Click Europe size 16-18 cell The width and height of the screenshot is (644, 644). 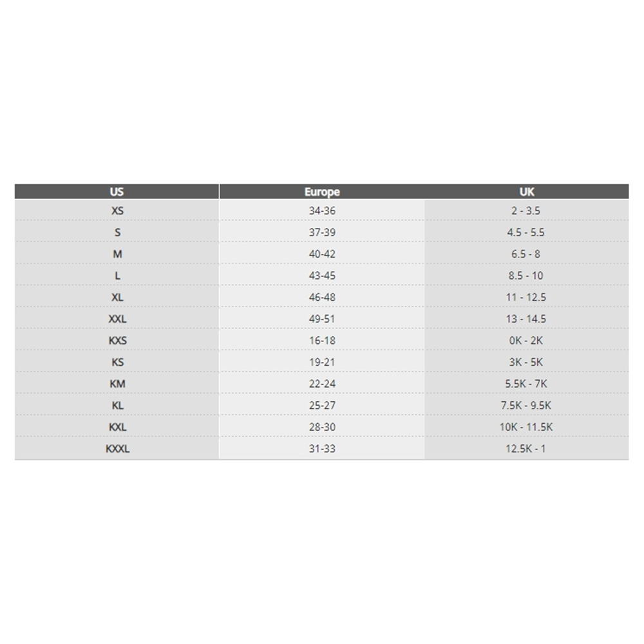(x=322, y=341)
